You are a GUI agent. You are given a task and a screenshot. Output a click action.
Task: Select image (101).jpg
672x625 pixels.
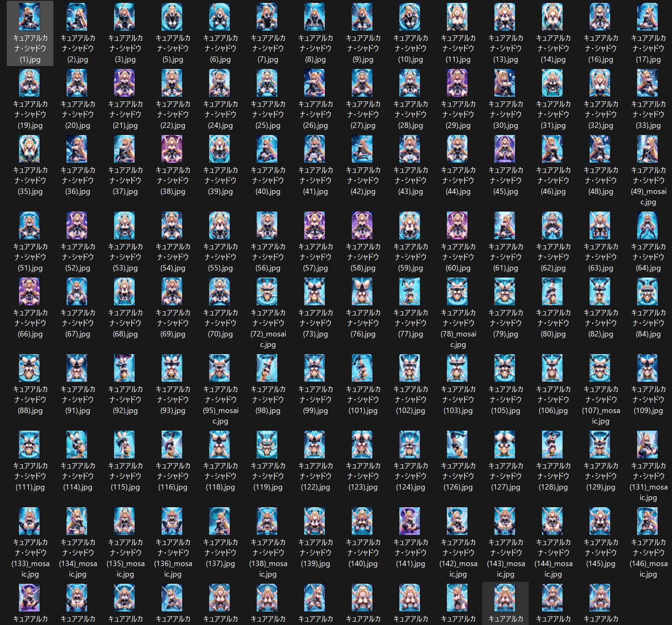[363, 384]
